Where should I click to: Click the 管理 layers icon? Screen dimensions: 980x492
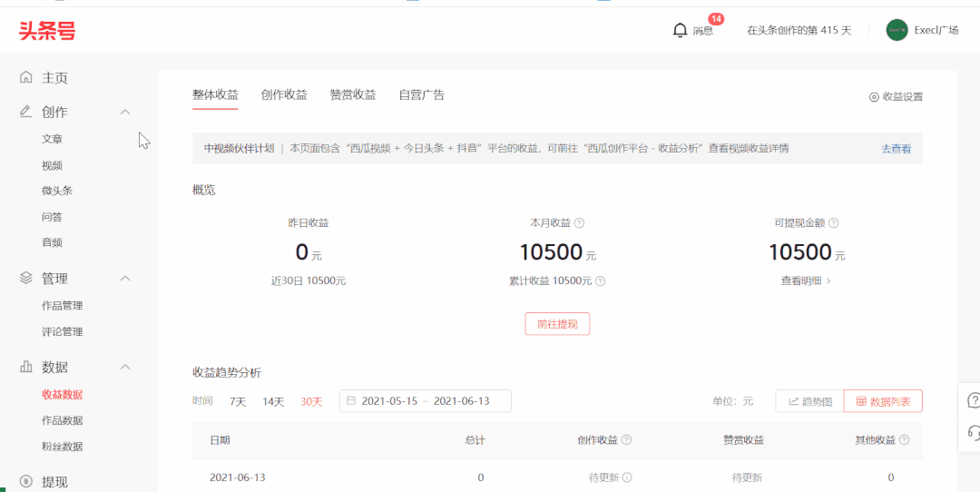click(25, 278)
